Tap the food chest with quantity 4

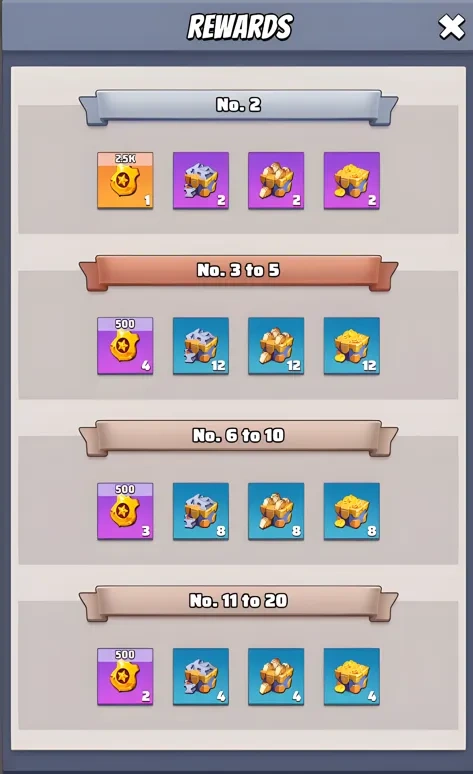click(x=276, y=677)
